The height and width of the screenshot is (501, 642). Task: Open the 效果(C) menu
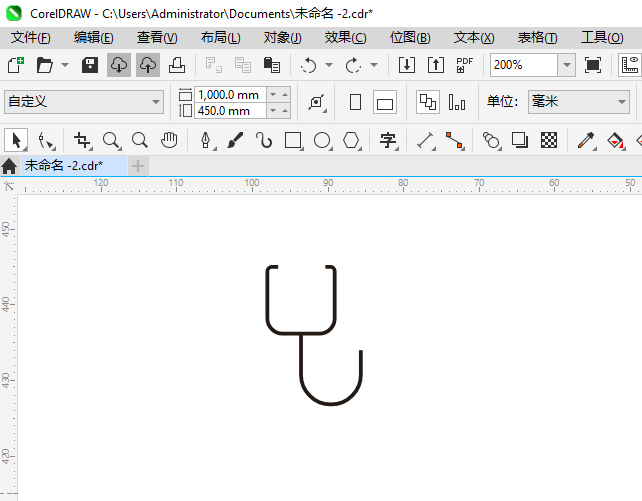click(346, 38)
